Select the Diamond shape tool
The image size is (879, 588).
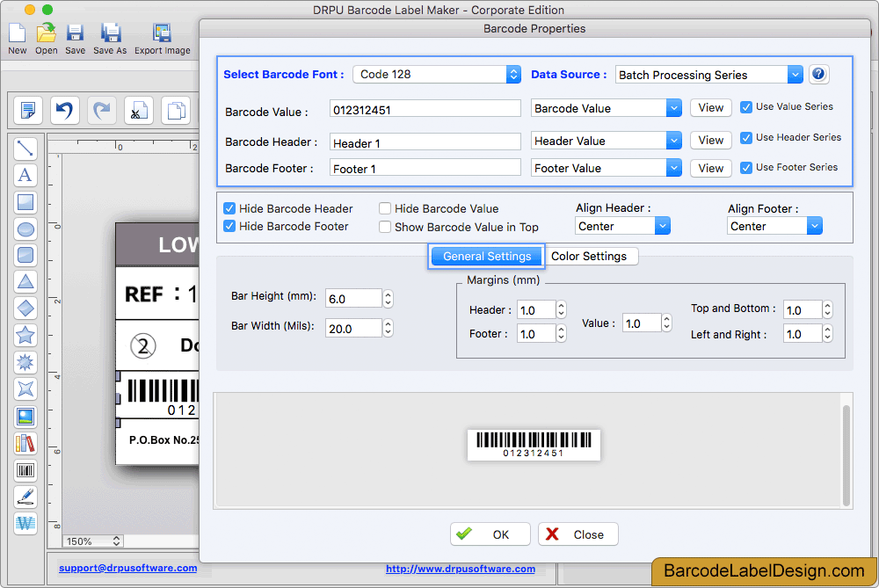click(x=25, y=309)
